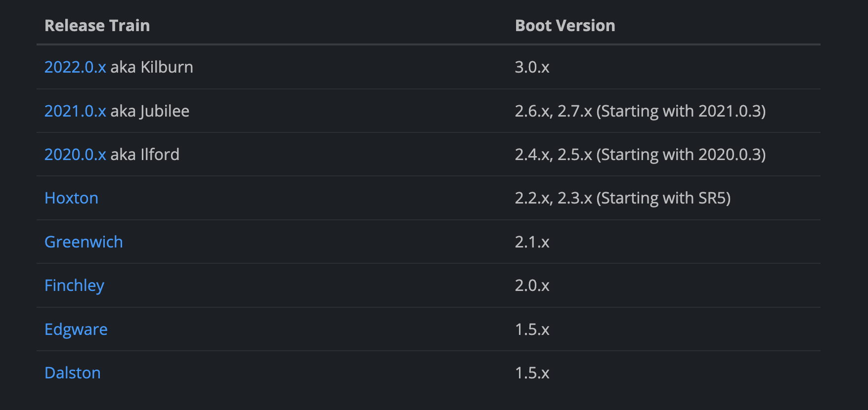Click the Greenwich release link
The width and height of the screenshot is (868, 410).
[x=84, y=242]
